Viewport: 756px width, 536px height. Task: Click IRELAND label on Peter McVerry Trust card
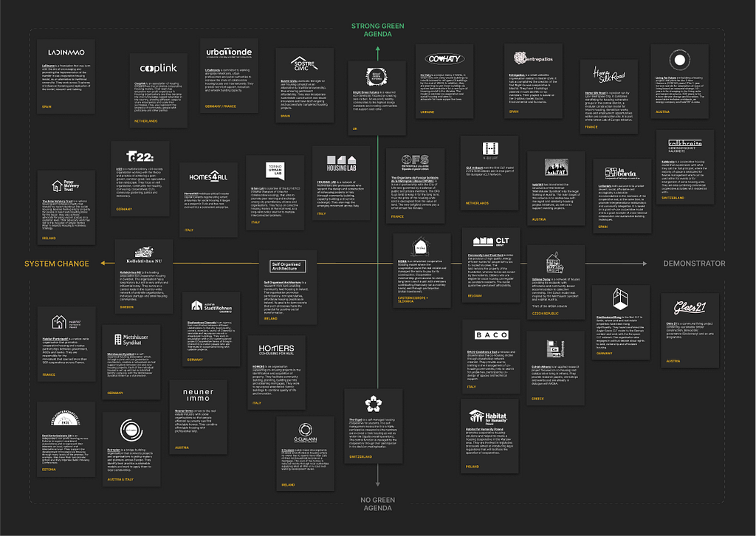click(x=49, y=238)
